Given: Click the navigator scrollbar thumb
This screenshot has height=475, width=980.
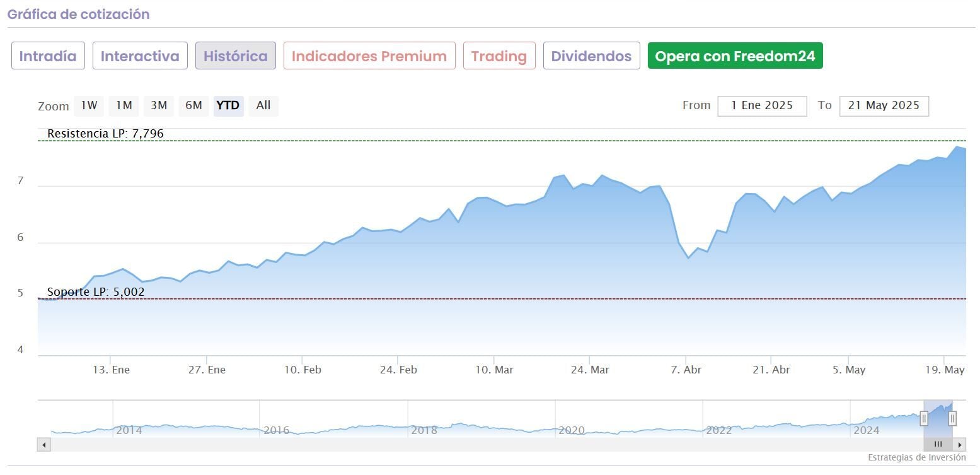Looking at the screenshot, I should tap(938, 445).
